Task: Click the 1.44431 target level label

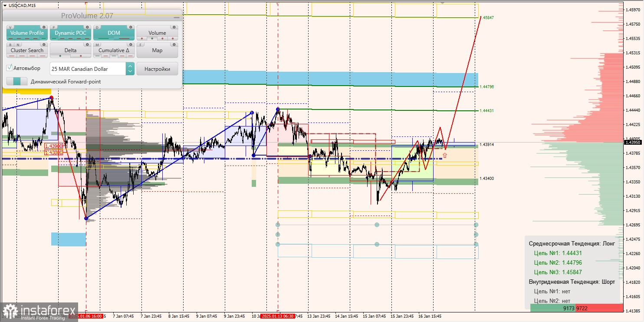Action: tap(488, 111)
